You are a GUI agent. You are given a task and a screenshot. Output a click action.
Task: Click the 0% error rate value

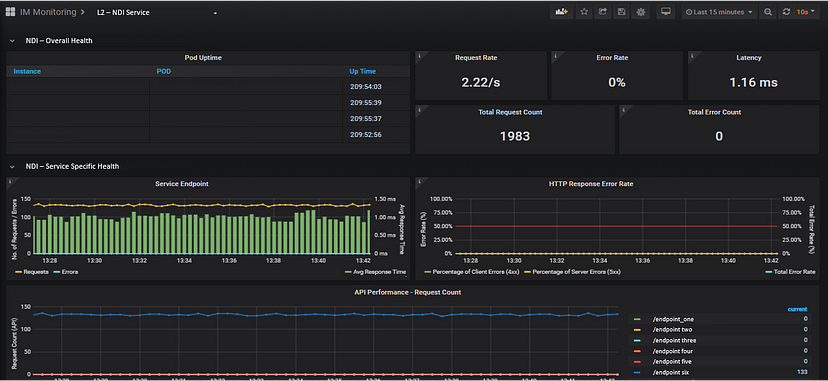pos(617,82)
